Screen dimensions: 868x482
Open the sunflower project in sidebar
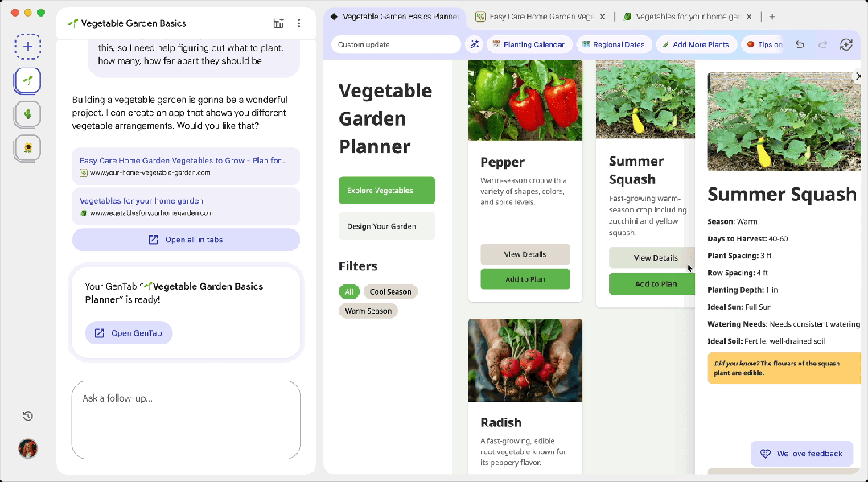pos(28,148)
